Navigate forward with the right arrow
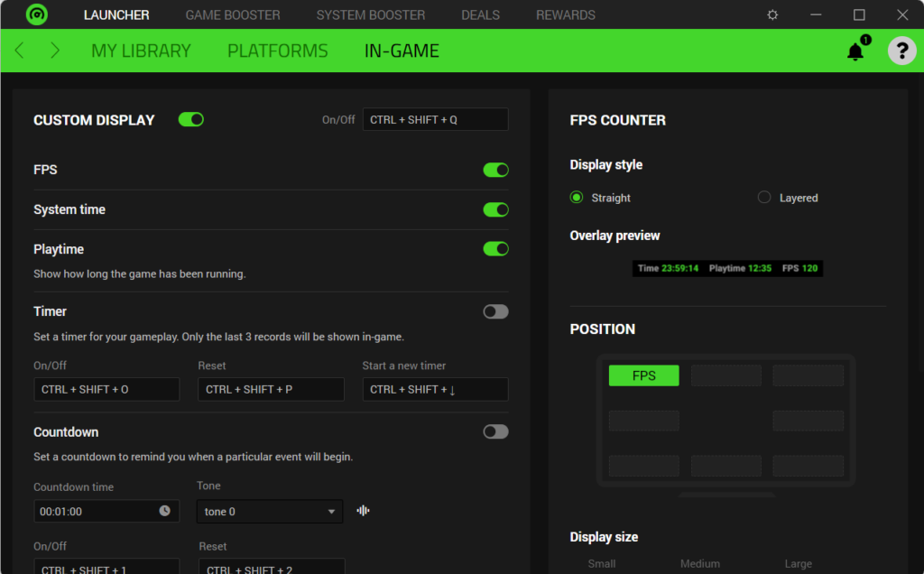 click(54, 51)
